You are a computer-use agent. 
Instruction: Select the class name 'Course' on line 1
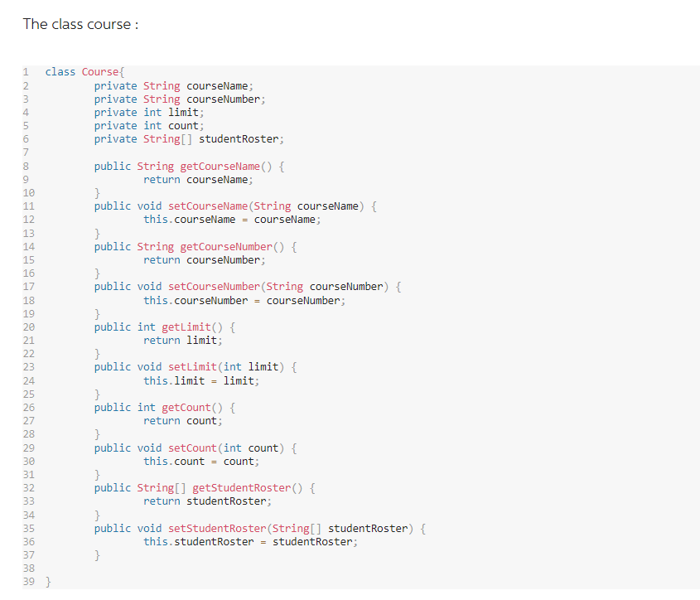click(99, 71)
